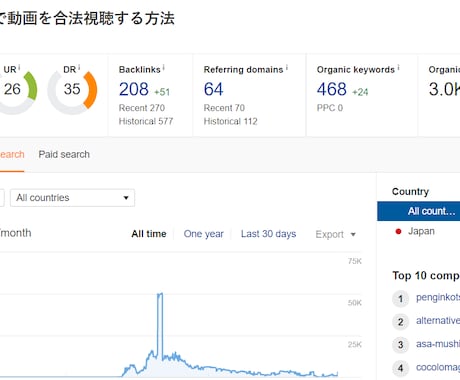This screenshot has height=380, width=460.
Task: Show the One year range
Action: pyautogui.click(x=204, y=234)
